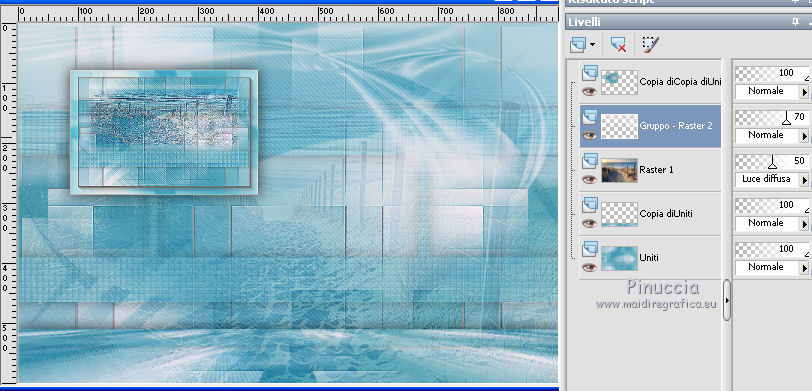The width and height of the screenshot is (812, 391).
Task: Pin the Livelli panel with pushpin icon
Action: [x=795, y=22]
